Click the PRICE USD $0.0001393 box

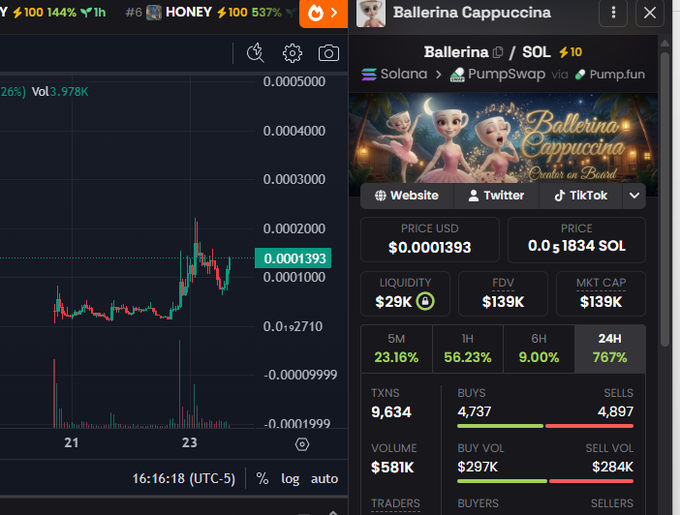(x=430, y=240)
